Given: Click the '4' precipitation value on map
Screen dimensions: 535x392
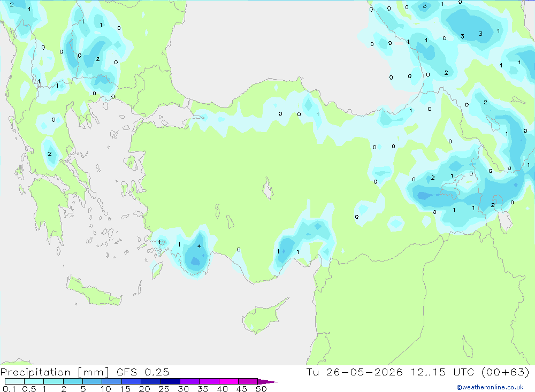Looking at the screenshot, I should [199, 246].
